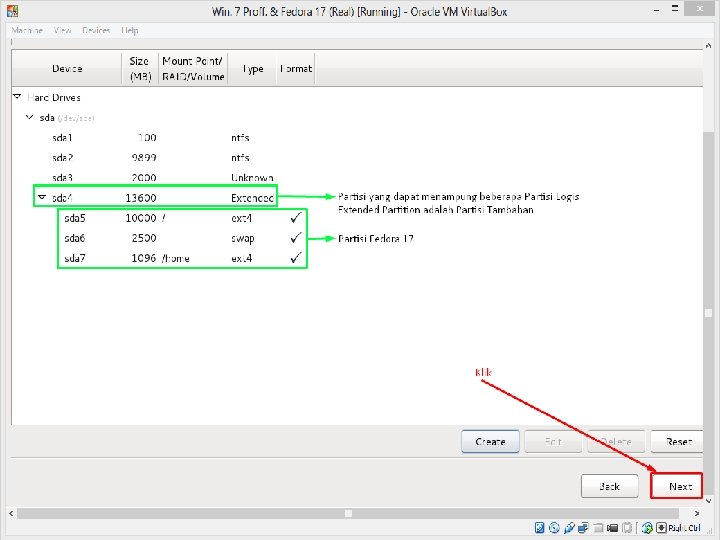Click the 2500 size value
The image size is (720, 540).
pyautogui.click(x=144, y=238)
